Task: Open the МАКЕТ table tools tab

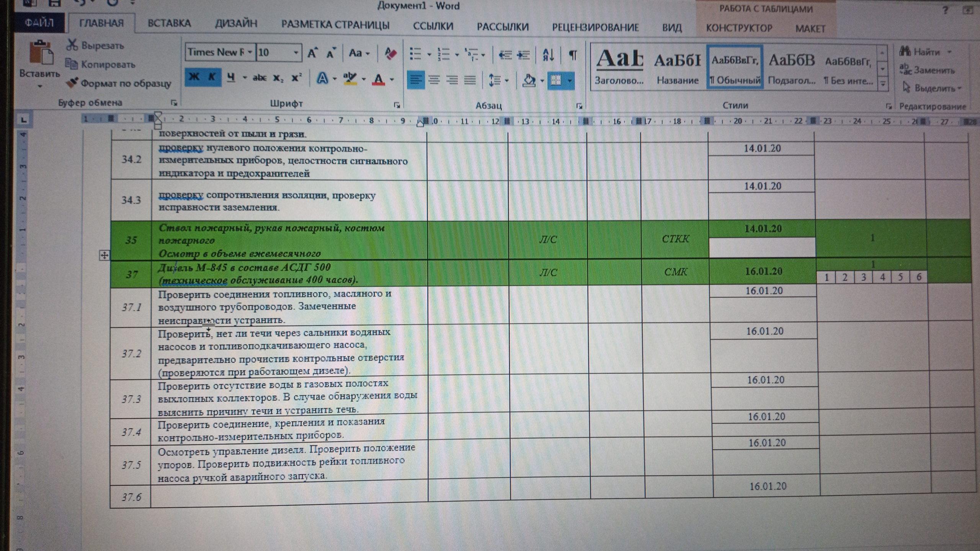Action: [810, 29]
